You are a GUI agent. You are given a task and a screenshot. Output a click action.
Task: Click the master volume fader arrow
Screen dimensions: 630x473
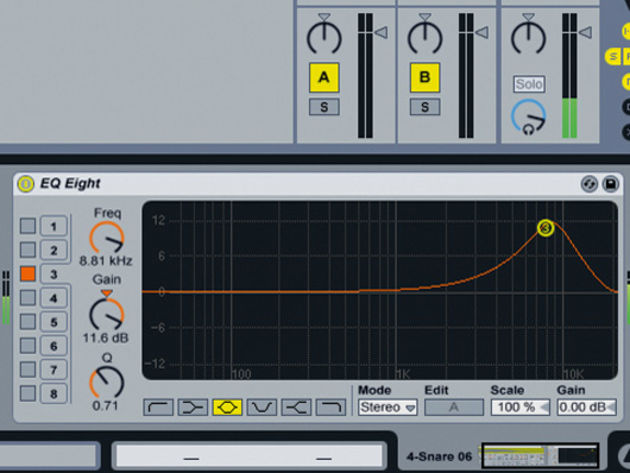click(585, 33)
